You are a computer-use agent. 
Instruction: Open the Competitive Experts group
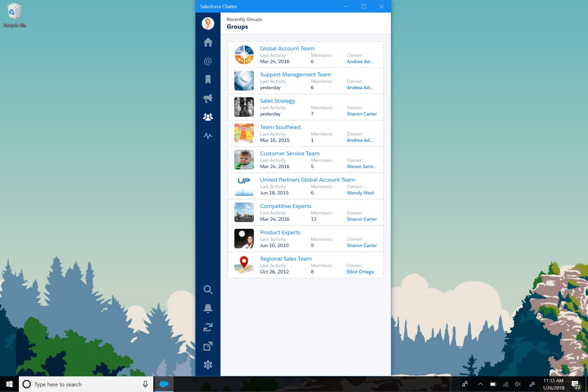(285, 206)
